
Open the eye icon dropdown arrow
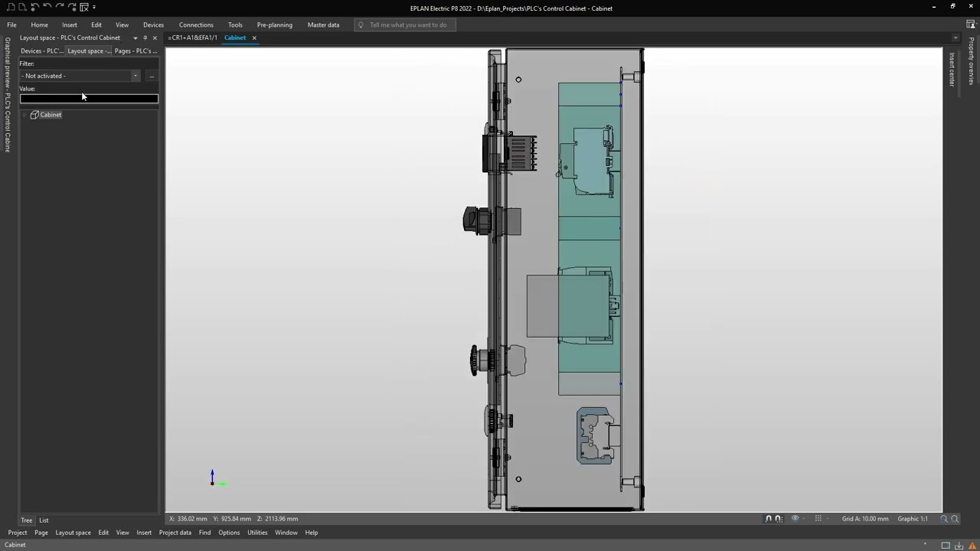[804, 519]
